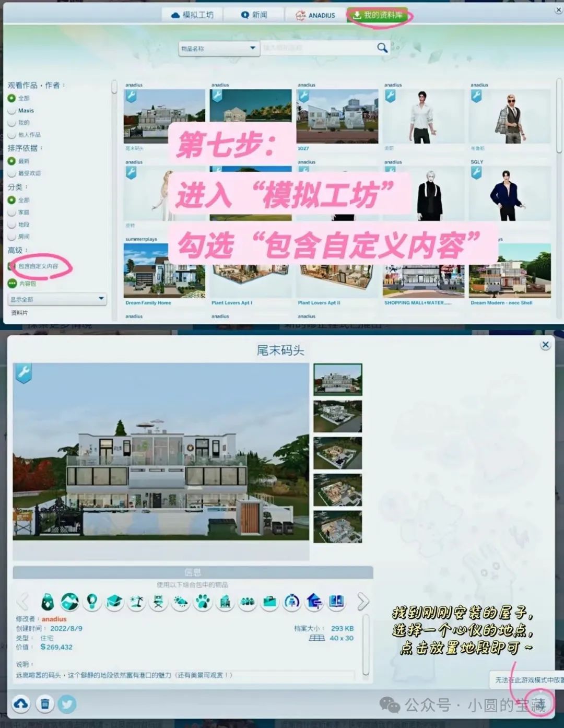Select the fifth bottom preview thumbnail
This screenshot has height=728, width=564.
coord(337,526)
